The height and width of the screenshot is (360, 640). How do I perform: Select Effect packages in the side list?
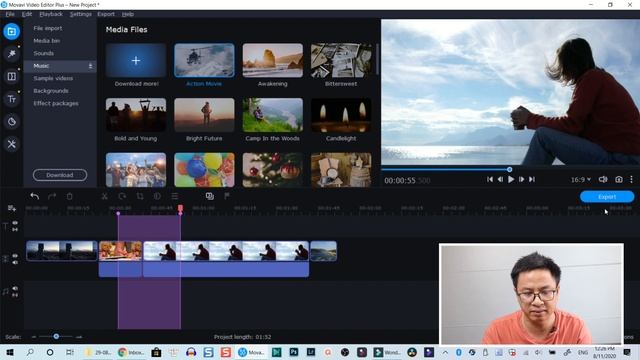click(56, 103)
